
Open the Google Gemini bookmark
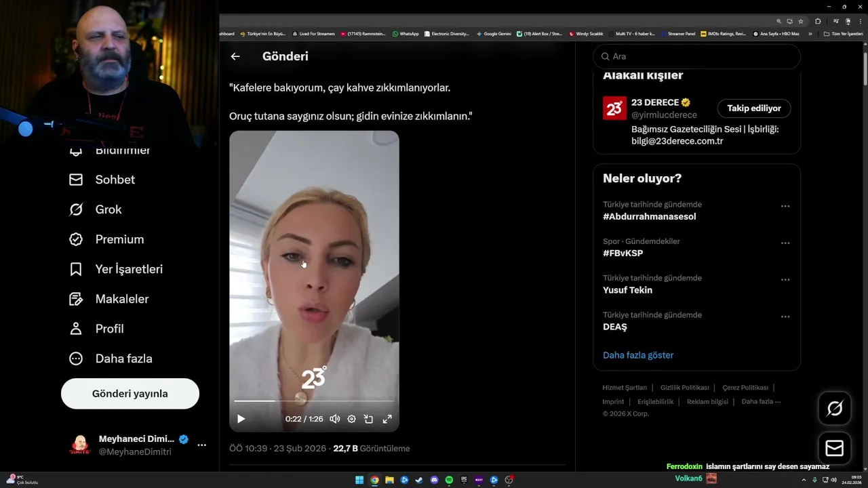point(494,34)
